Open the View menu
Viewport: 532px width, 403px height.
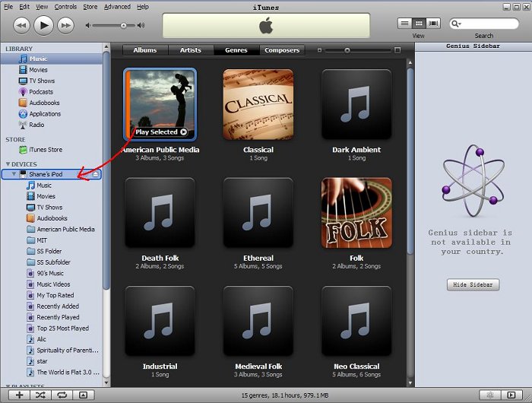42,7
